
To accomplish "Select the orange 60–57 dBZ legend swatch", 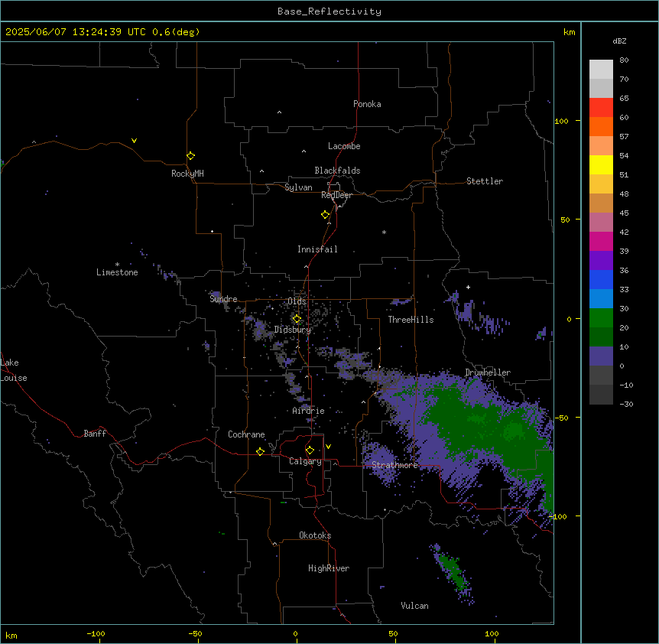I will [x=601, y=126].
